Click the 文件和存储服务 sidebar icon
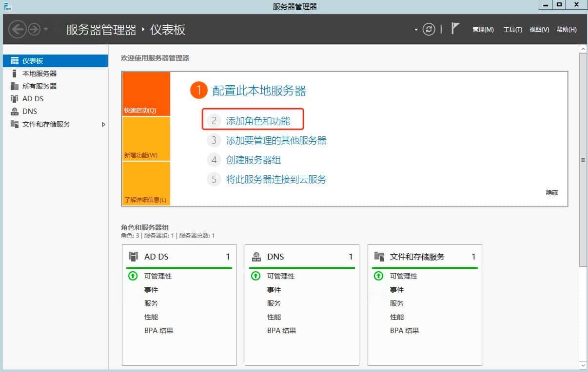Screen dimensions: 588x372 pyautogui.click(x=15, y=124)
